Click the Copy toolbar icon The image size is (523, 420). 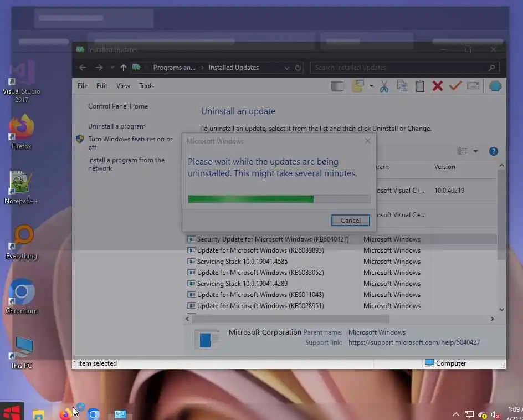click(402, 86)
